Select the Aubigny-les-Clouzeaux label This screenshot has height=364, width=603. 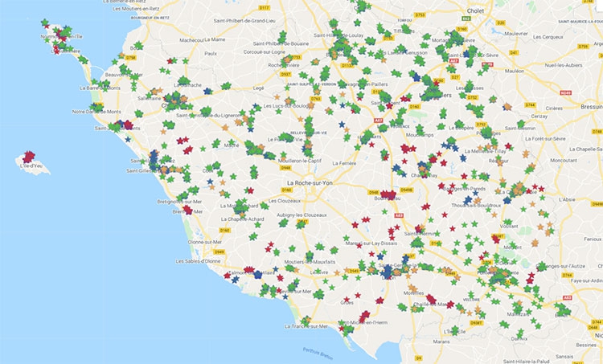301,215
